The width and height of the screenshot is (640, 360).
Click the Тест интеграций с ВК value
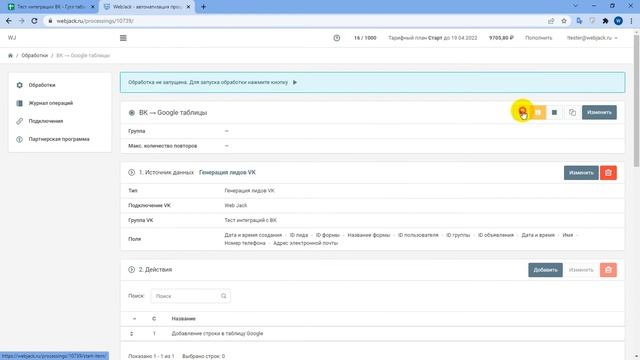point(250,220)
